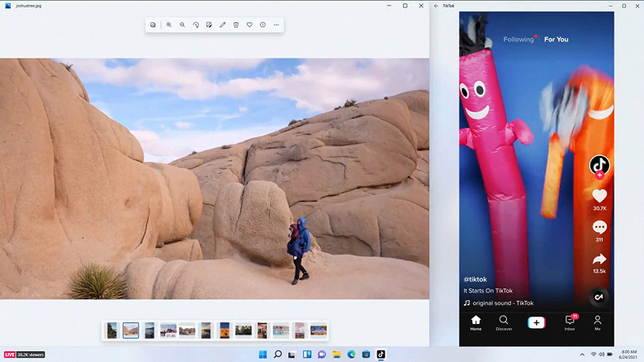Viewport: 644px width, 362px height.
Task: Rotate the photo using the rotate icon
Action: coord(196,26)
